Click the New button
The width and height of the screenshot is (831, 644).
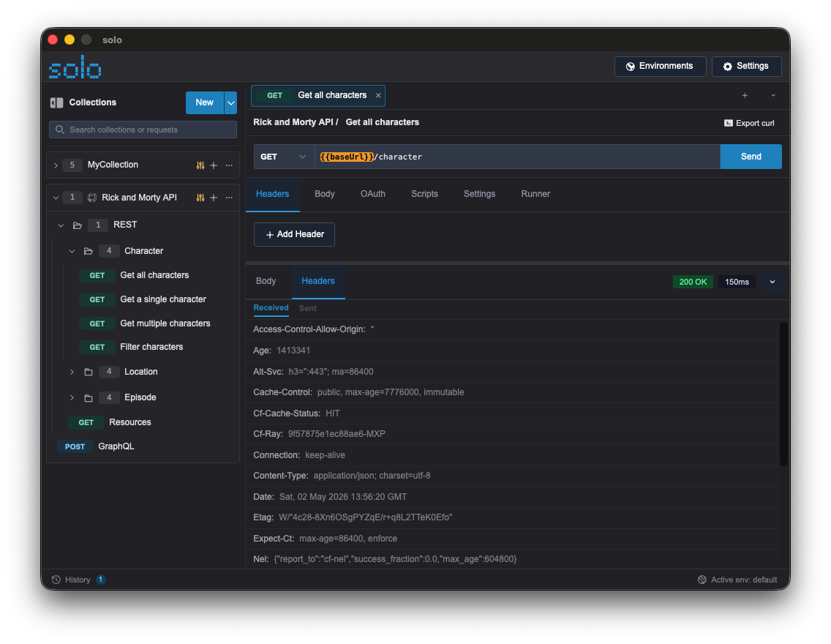tap(205, 103)
